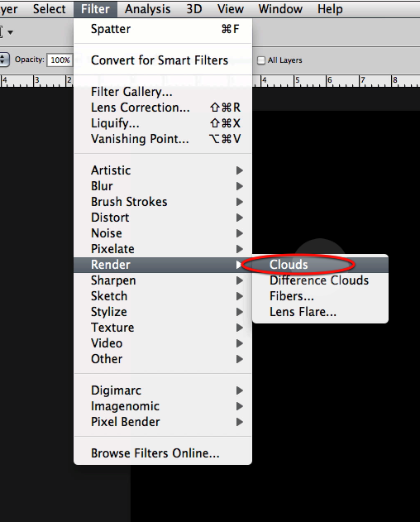
Task: Open the Filter Gallery... item
Action: (163, 92)
